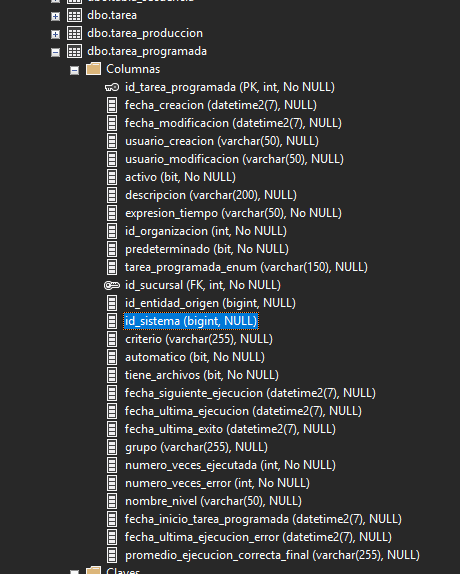
Task: Expand the dbo.tarea_produccion table node
Action: pos(55,34)
